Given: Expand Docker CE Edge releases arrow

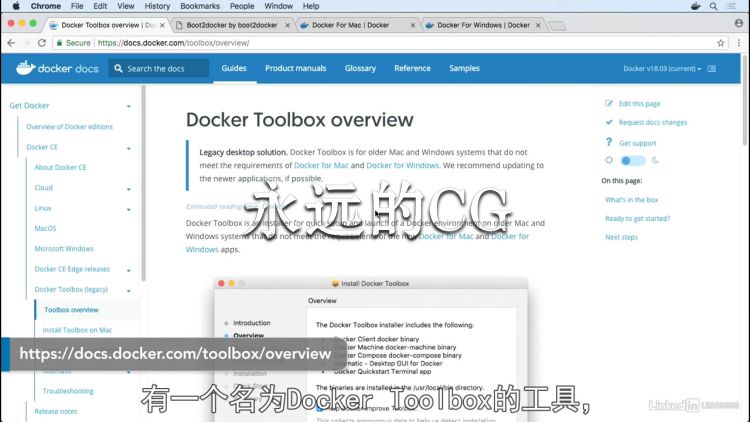Looking at the screenshot, I should click(x=129, y=270).
